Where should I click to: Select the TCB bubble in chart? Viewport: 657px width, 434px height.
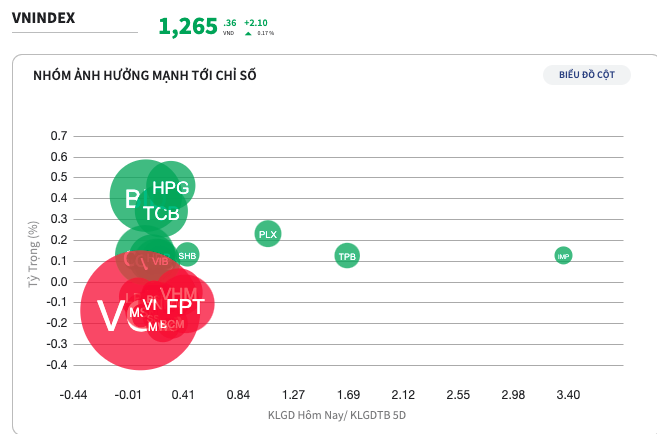click(x=160, y=212)
